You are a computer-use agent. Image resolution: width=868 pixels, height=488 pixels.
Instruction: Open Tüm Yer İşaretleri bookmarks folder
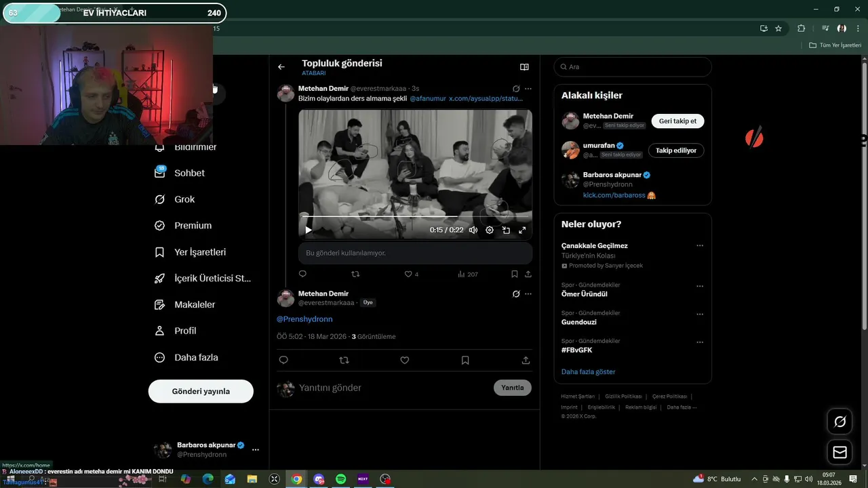point(835,45)
